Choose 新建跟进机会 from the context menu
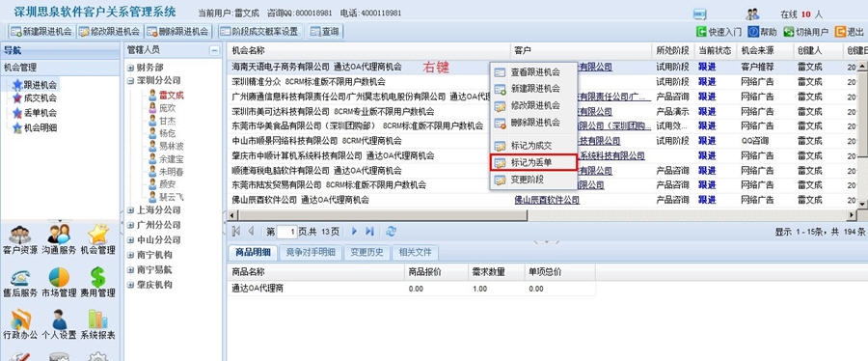This screenshot has width=868, height=361. pyautogui.click(x=533, y=89)
